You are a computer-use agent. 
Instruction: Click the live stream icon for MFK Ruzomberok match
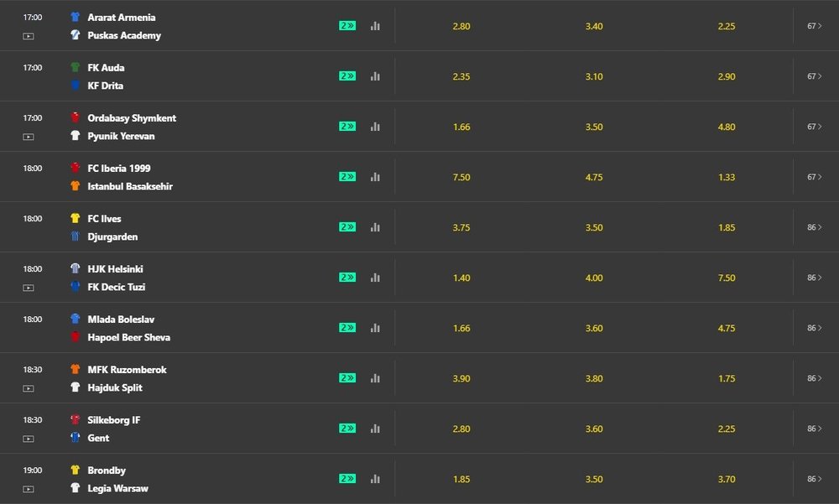coord(29,388)
